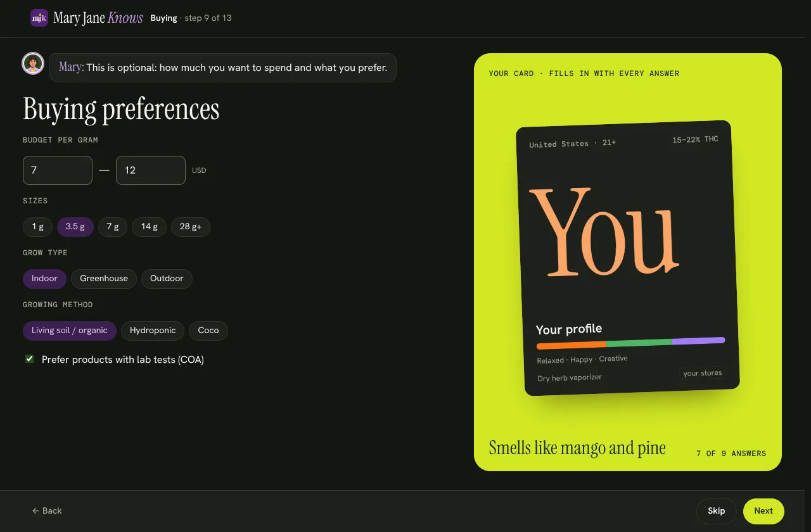Toggle Living soil / organic growing method
The image size is (811, 532).
click(70, 331)
